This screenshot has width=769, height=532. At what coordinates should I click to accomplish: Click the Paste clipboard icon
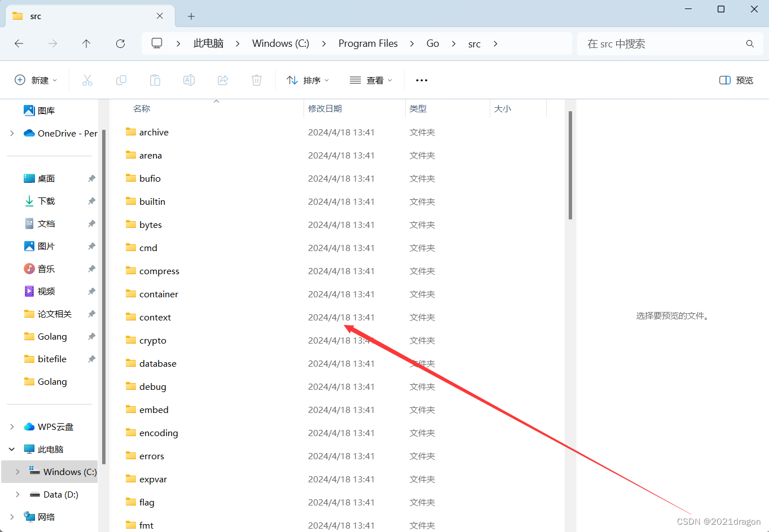155,80
